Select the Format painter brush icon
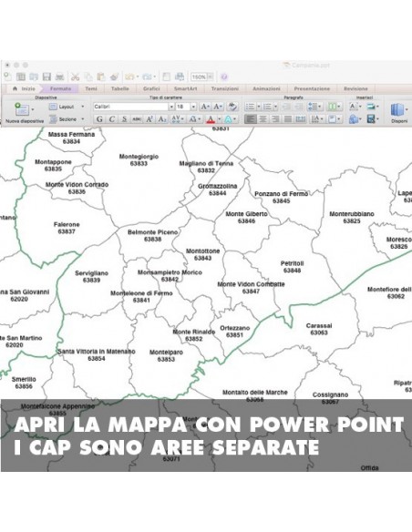 tap(114, 77)
